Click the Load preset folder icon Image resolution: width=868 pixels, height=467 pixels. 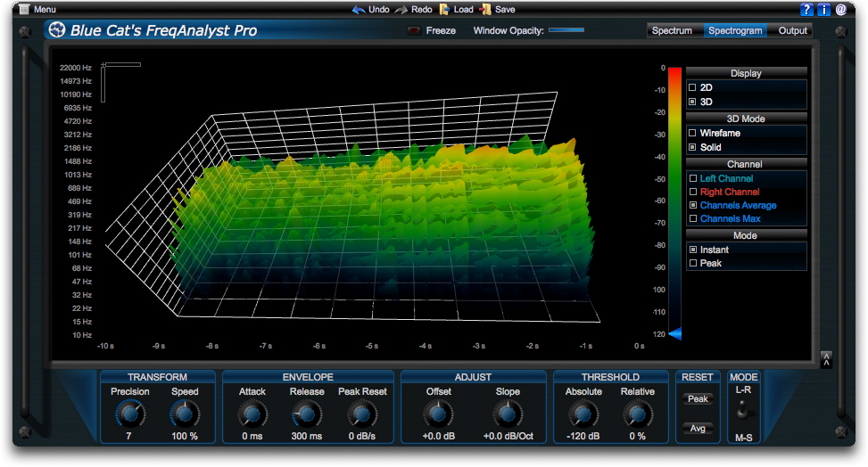point(444,10)
